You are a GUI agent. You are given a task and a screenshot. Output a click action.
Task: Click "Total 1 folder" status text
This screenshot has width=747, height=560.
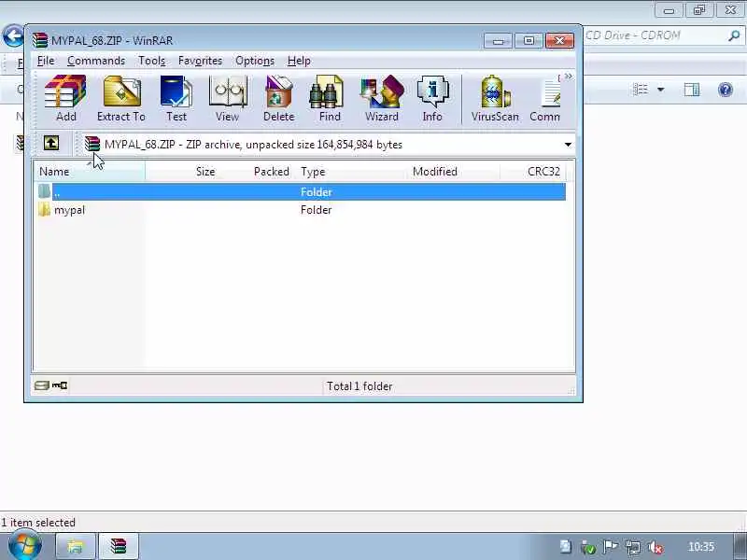pos(359,386)
